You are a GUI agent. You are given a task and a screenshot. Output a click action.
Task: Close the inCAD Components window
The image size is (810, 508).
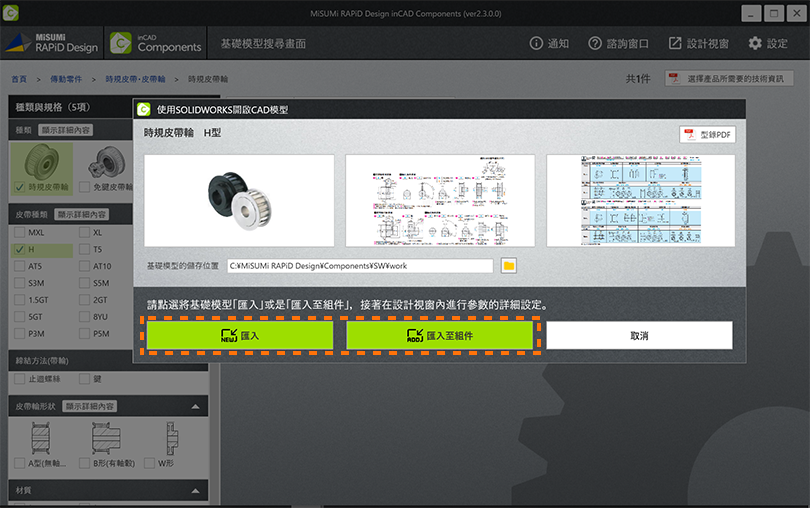797,13
